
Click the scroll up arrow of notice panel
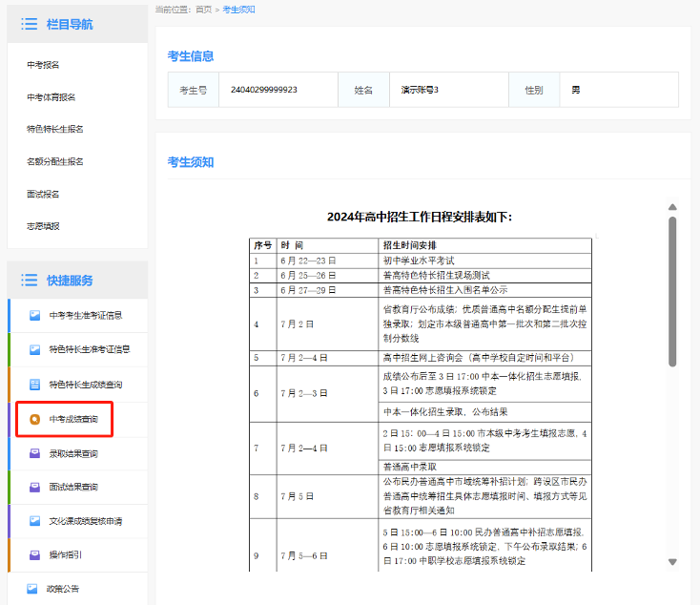click(672, 207)
